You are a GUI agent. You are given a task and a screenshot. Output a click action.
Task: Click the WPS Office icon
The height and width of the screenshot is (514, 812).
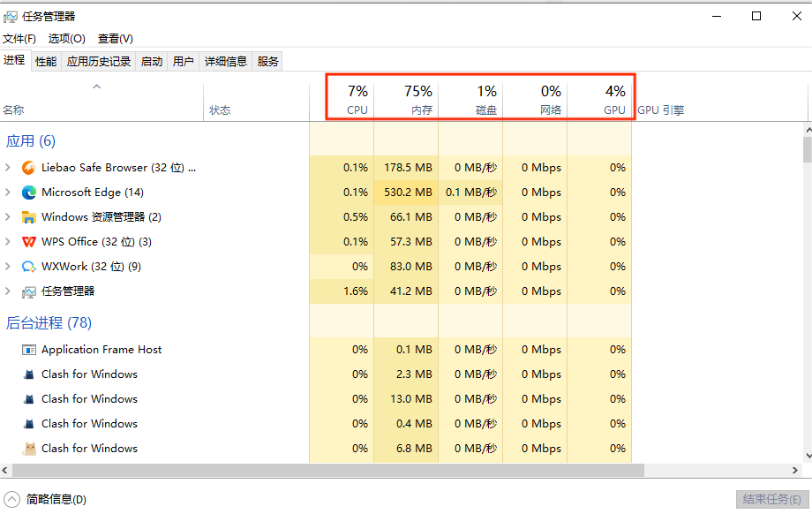(28, 242)
